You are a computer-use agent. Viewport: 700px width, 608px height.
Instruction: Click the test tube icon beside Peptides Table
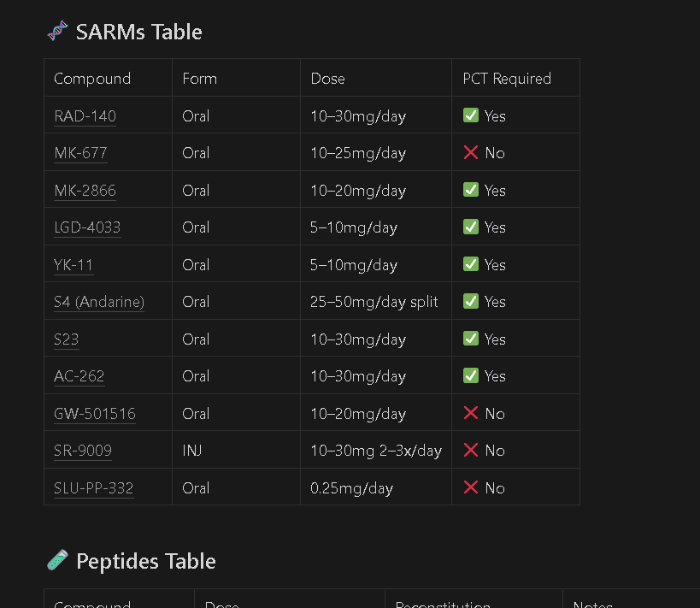[57, 560]
